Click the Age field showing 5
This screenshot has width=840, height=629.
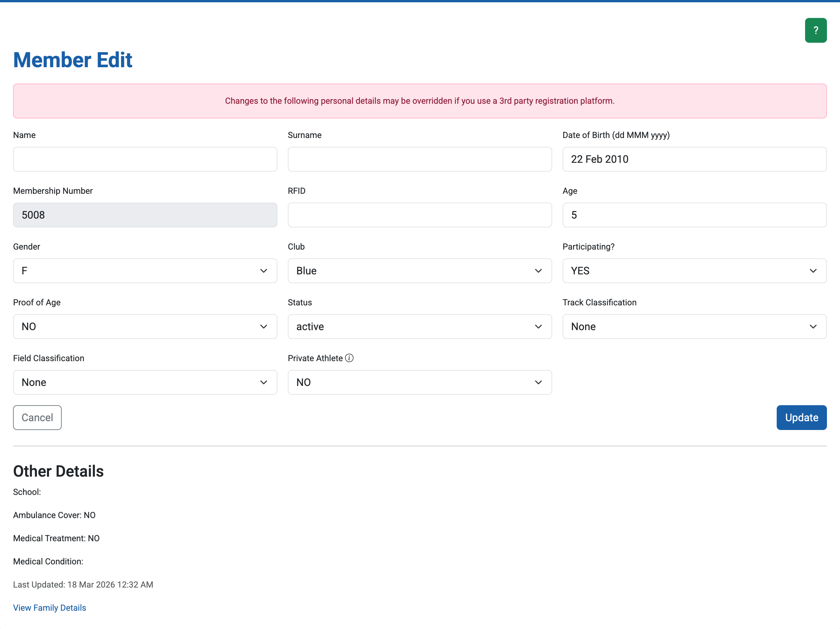pyautogui.click(x=694, y=215)
